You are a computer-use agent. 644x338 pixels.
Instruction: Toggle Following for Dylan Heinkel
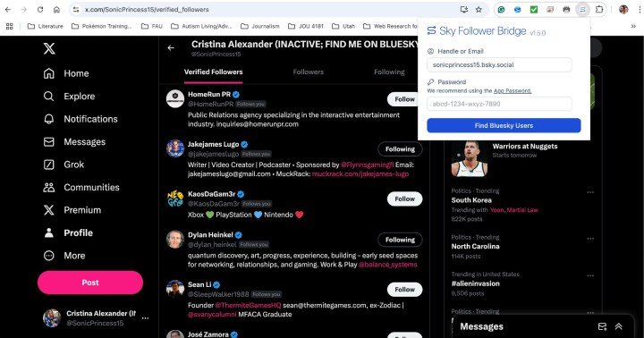pyautogui.click(x=400, y=240)
